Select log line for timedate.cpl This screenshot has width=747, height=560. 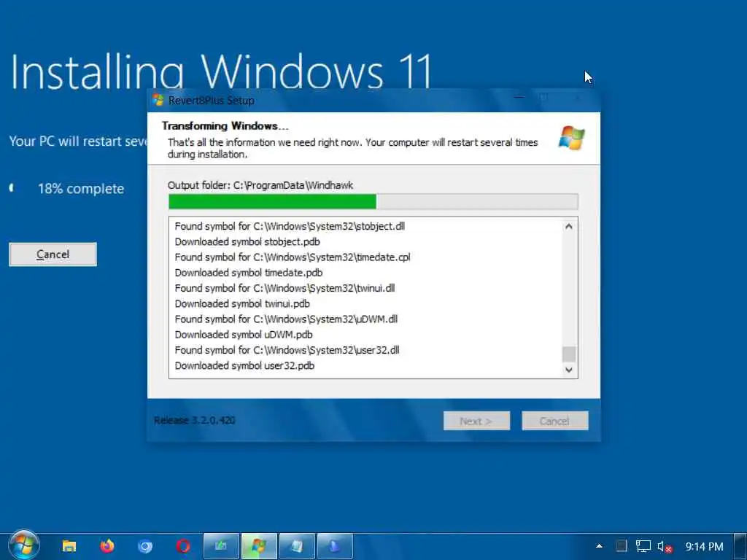[x=293, y=257]
